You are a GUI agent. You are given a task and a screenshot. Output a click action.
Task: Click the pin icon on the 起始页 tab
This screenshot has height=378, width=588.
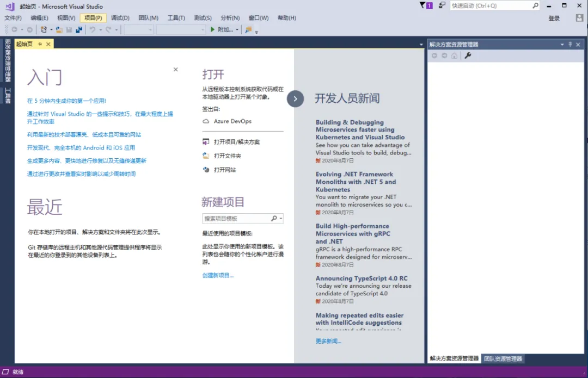coord(40,44)
